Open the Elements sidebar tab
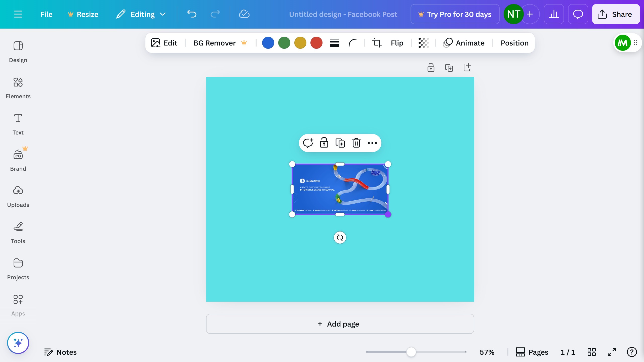This screenshot has height=362, width=644. pos(18,88)
